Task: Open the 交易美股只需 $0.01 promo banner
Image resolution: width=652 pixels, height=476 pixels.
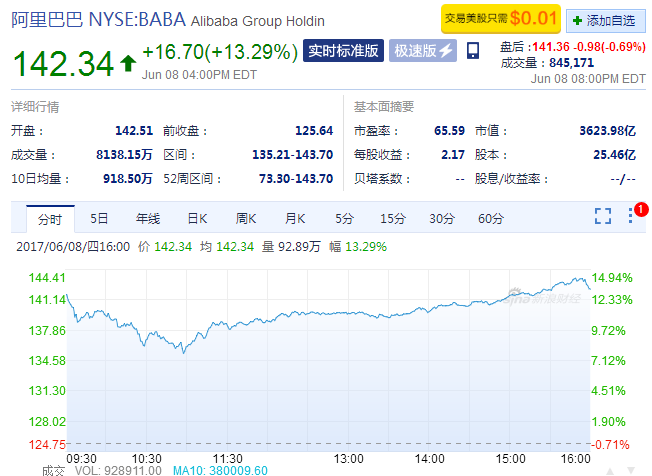Action: pyautogui.click(x=501, y=19)
